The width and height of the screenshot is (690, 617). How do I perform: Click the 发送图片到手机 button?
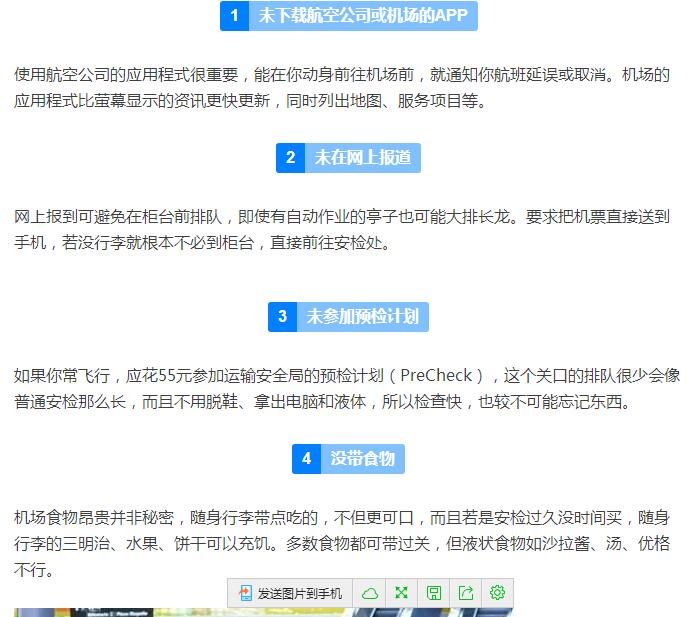tap(290, 593)
